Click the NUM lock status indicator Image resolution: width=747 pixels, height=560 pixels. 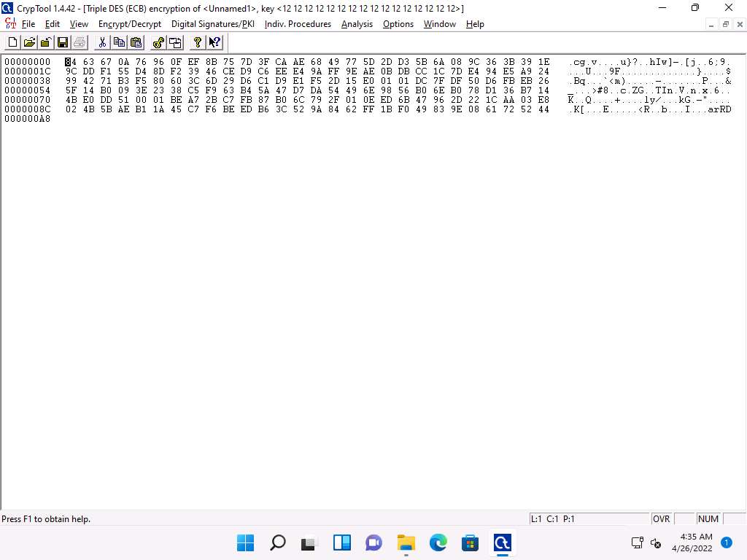click(708, 519)
